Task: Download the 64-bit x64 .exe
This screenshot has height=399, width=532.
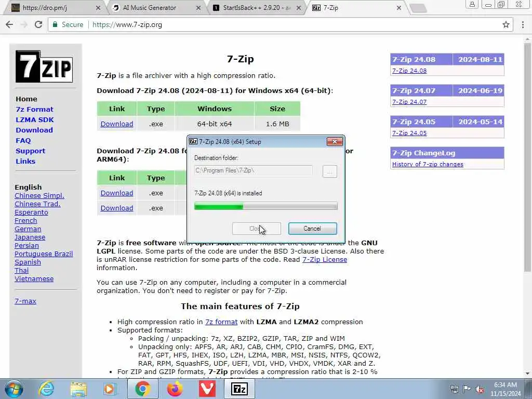Action: pyautogui.click(x=117, y=124)
